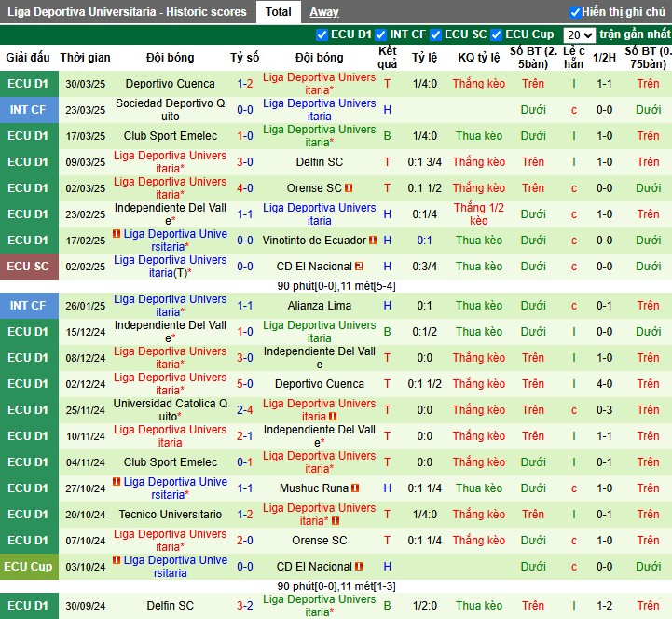Open Universidad Catolica Quito team link

coord(171,410)
